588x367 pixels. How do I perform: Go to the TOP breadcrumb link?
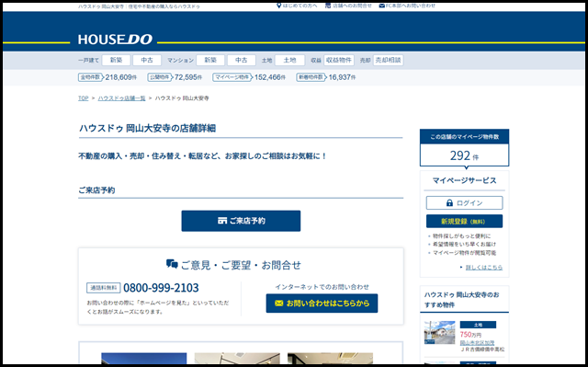point(84,98)
